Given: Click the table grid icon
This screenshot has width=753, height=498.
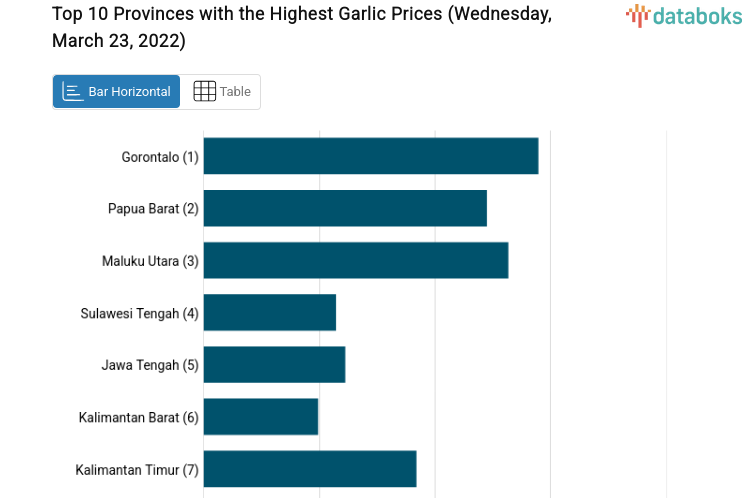Looking at the screenshot, I should click(204, 91).
